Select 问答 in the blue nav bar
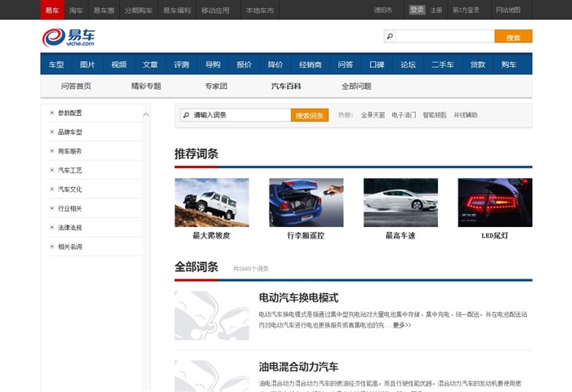The image size is (572, 392). coord(346,65)
